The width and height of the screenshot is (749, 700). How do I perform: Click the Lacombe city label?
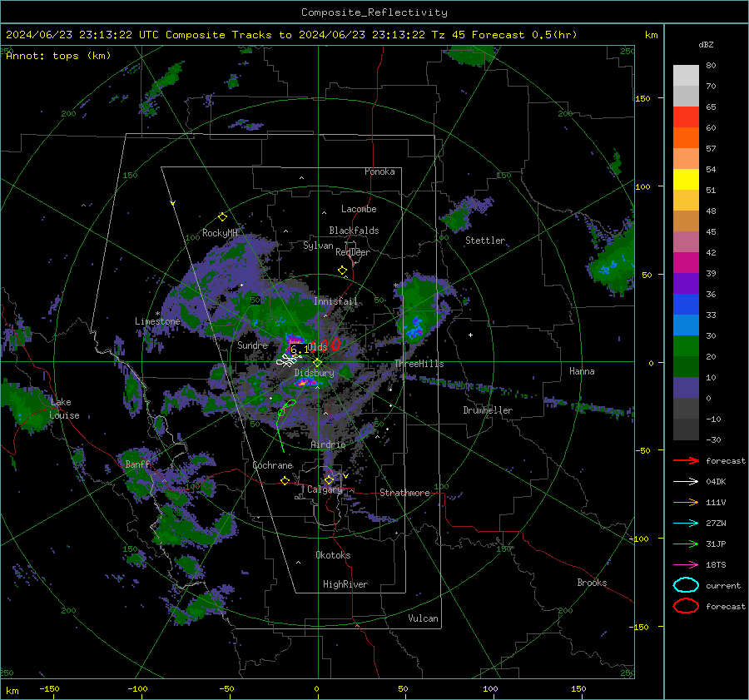359,209
